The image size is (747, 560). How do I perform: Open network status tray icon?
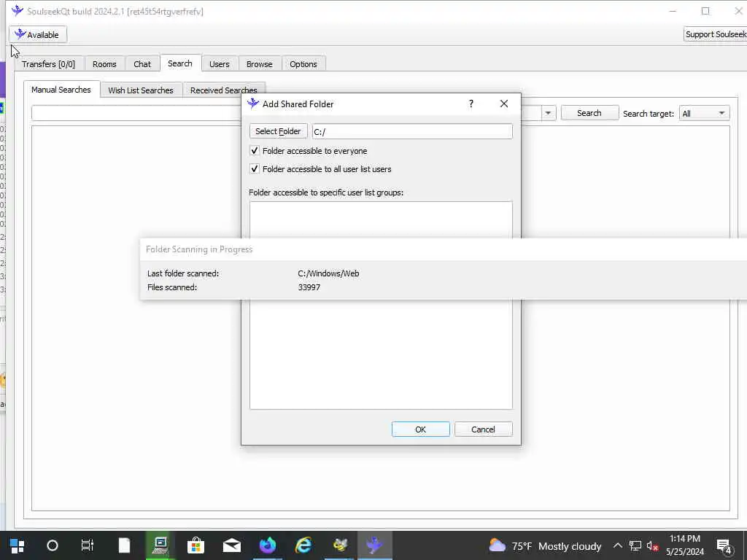635,545
